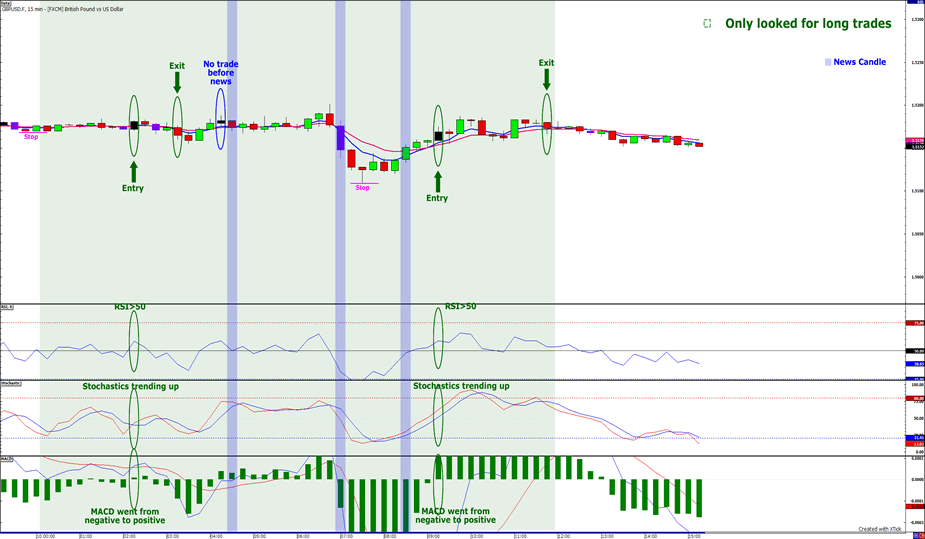This screenshot has width=925, height=539.
Task: Click the dashed green box icon beside note
Action: pyautogui.click(x=707, y=24)
